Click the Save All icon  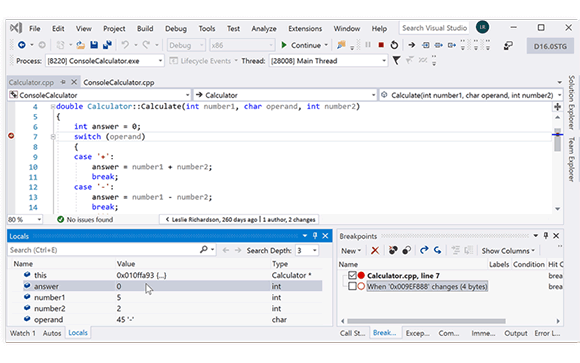click(107, 45)
